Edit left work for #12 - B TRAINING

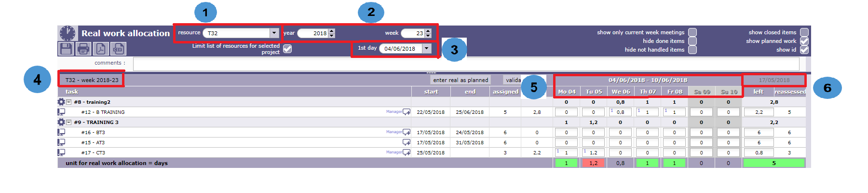759,112
